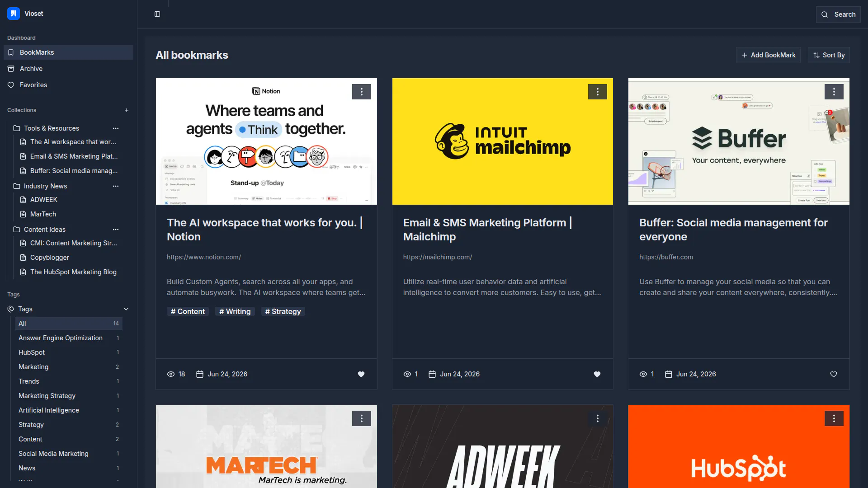Image resolution: width=868 pixels, height=488 pixels.
Task: Select the All tag filter
Action: tap(69, 324)
